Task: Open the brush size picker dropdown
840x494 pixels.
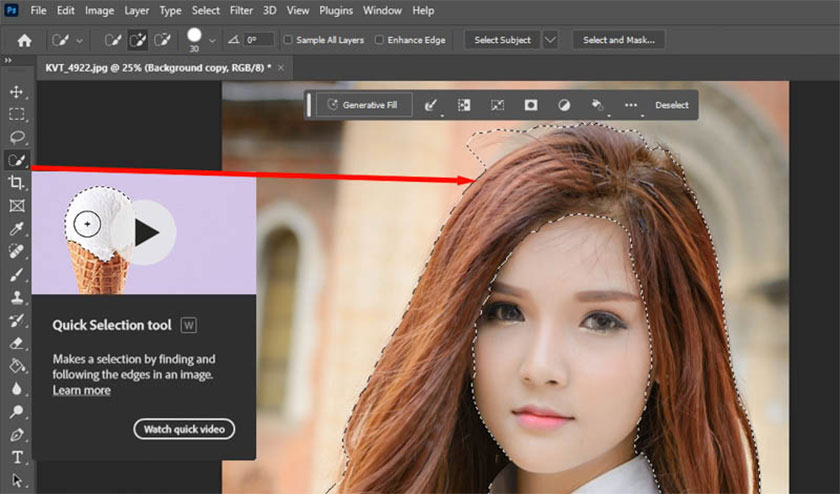Action: pos(212,41)
